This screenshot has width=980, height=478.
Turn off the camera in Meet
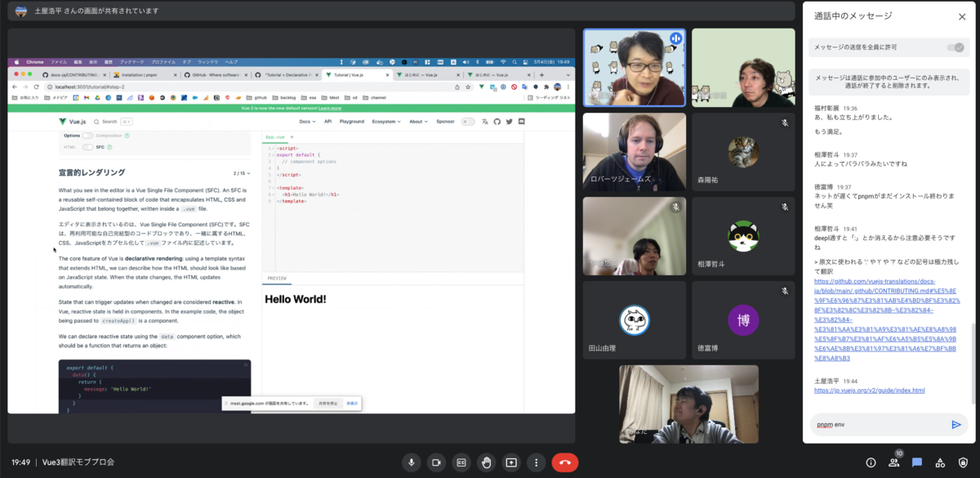436,462
